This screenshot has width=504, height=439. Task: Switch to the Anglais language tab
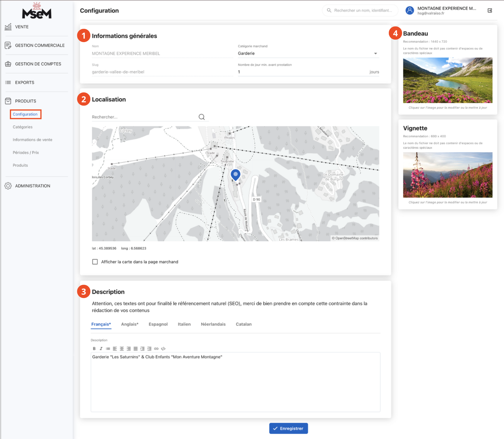[130, 324]
